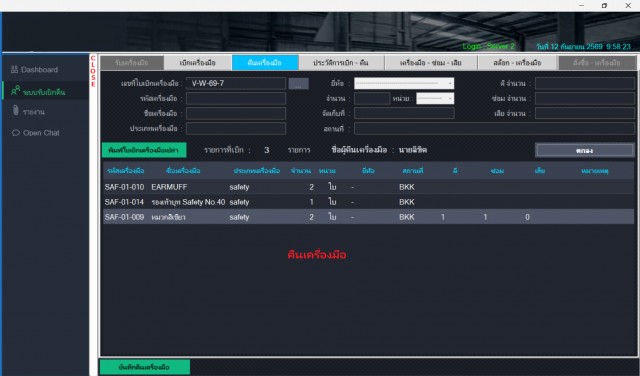Click the ชื่อเครื่องมือ column header
Viewport: 640px width, 376px height.
pyautogui.click(x=183, y=171)
